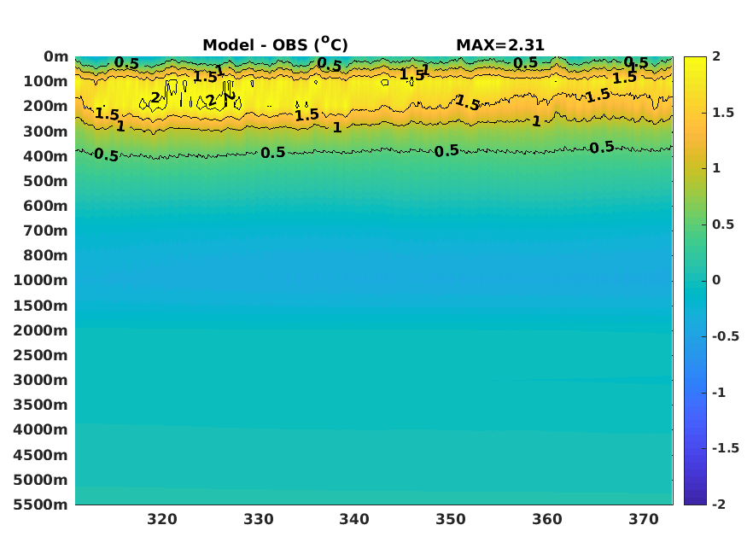Click the '4500m' depth axis label

40,455
